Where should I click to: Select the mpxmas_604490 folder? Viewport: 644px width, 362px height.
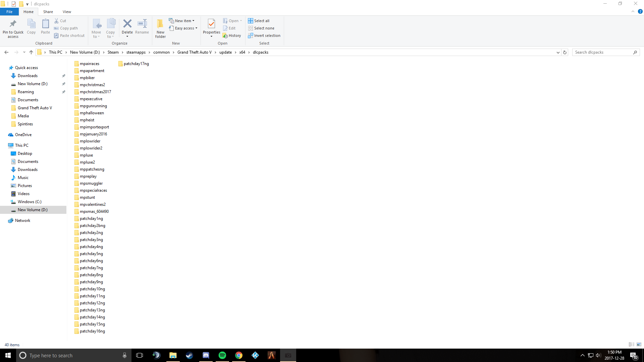tap(92, 212)
